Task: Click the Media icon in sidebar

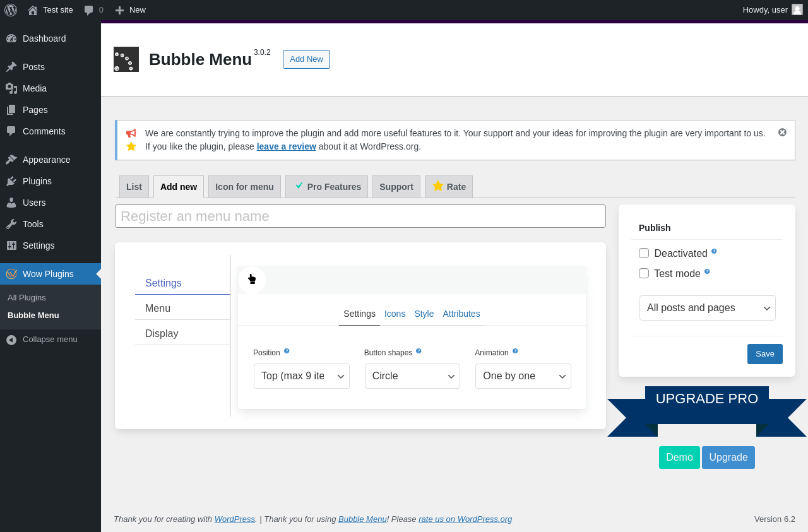Action: (11, 88)
